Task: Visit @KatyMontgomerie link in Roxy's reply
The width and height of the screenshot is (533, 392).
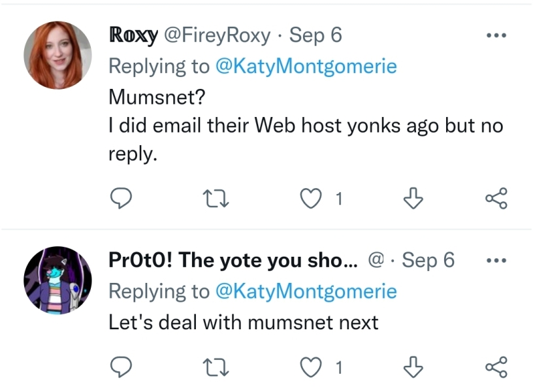Action: (x=305, y=66)
